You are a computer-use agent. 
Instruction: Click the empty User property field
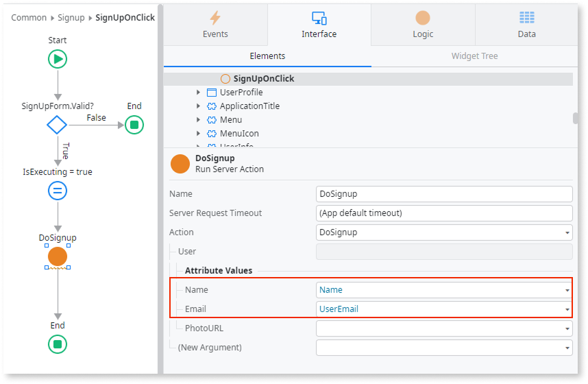coord(444,252)
